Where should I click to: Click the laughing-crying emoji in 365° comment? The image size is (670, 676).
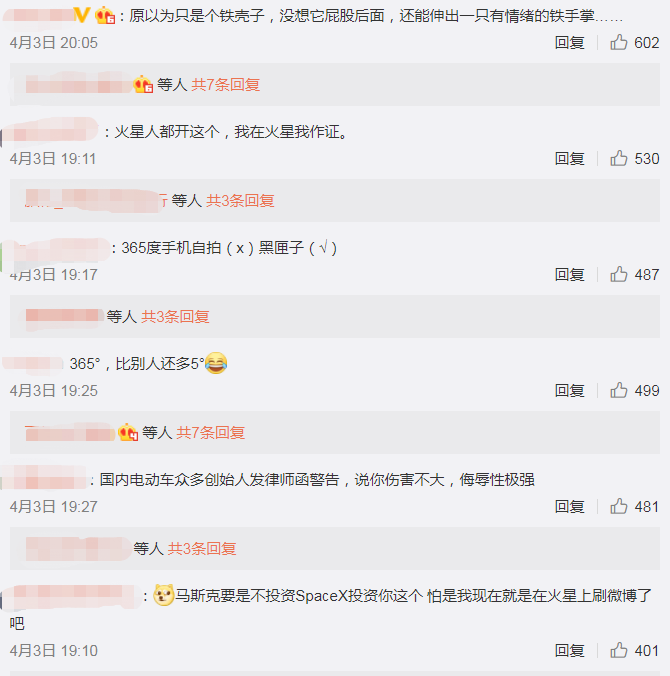pyautogui.click(x=216, y=363)
